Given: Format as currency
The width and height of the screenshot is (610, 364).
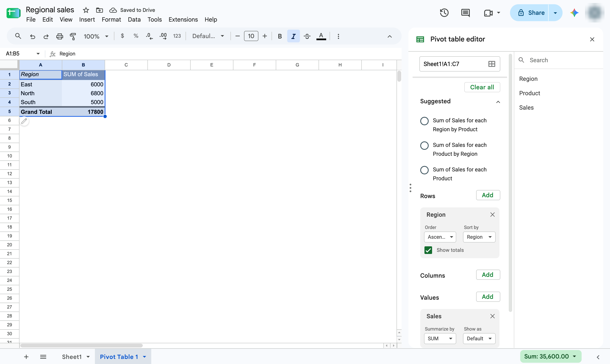Looking at the screenshot, I should pos(122,36).
